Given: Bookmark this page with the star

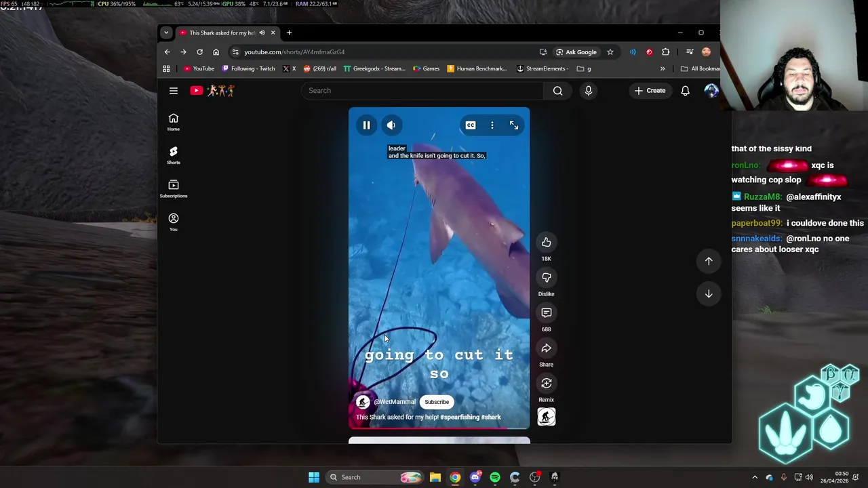Looking at the screenshot, I should pos(610,52).
